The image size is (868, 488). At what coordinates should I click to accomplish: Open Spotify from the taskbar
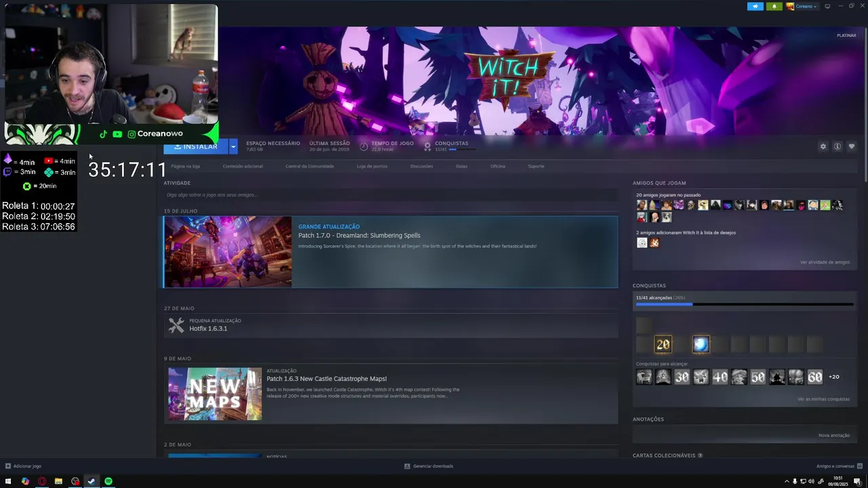[x=108, y=481]
